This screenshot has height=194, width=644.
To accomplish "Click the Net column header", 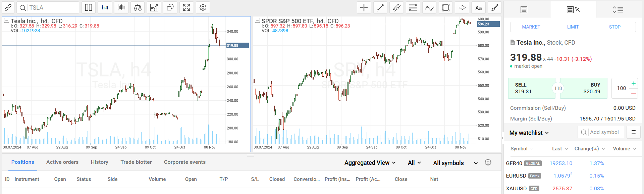I will click(434, 179).
